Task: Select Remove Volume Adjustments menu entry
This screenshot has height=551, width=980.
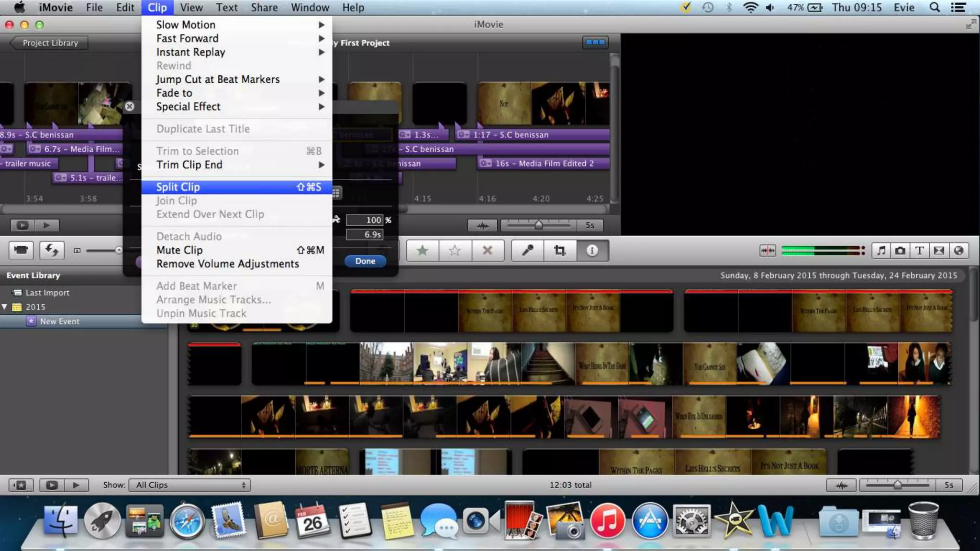Action: click(237, 264)
